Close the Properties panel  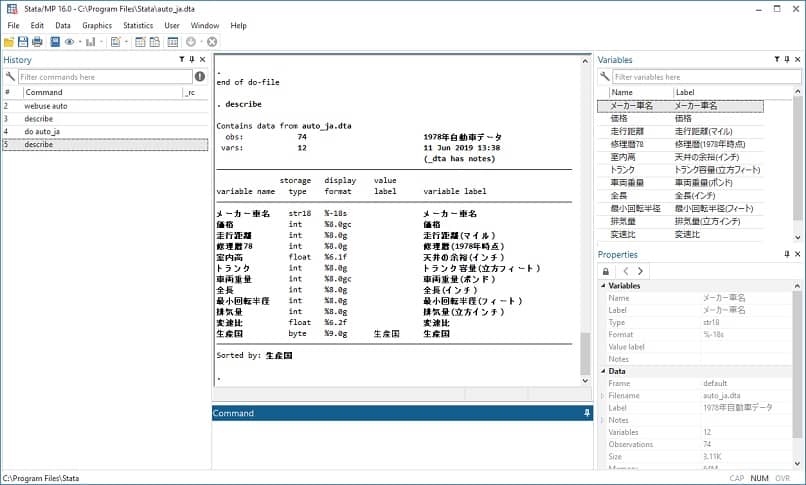coord(798,254)
